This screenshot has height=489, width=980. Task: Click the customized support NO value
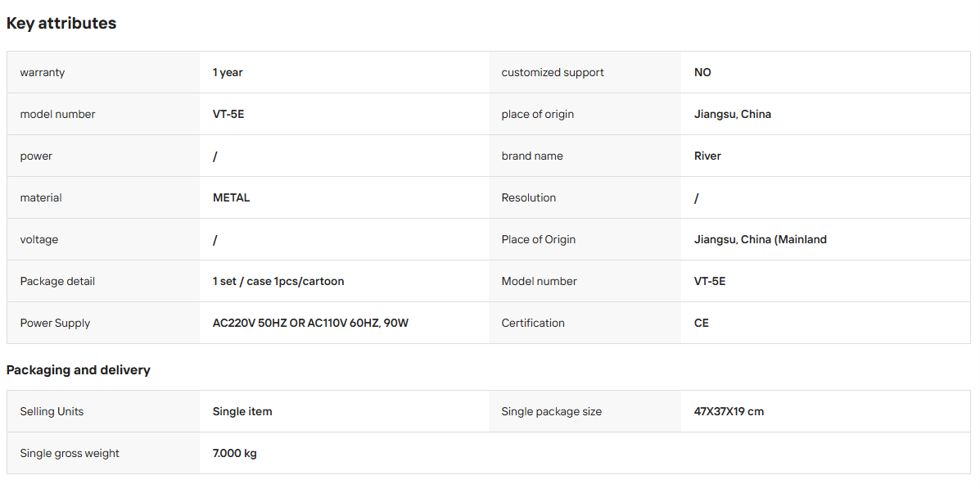[x=702, y=73]
